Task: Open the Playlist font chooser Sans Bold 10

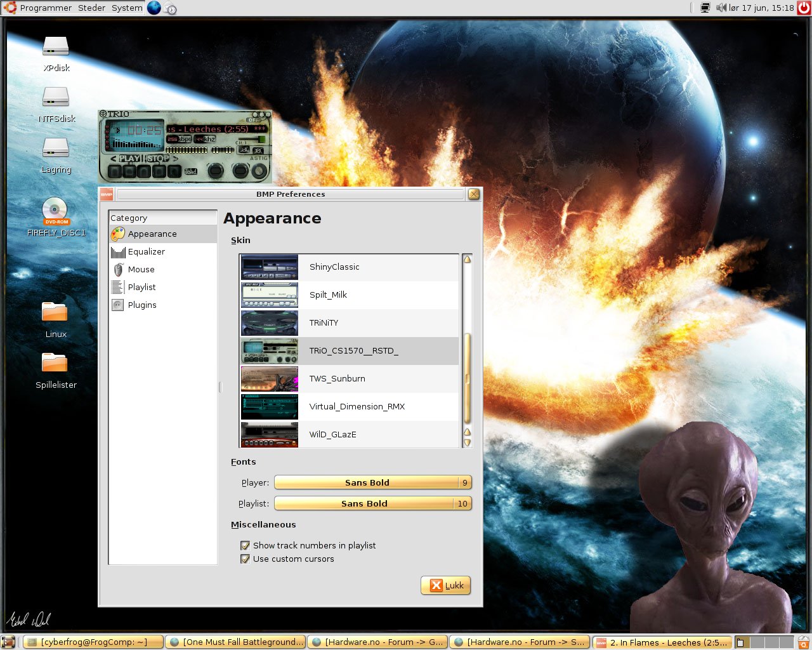Action: pos(373,503)
